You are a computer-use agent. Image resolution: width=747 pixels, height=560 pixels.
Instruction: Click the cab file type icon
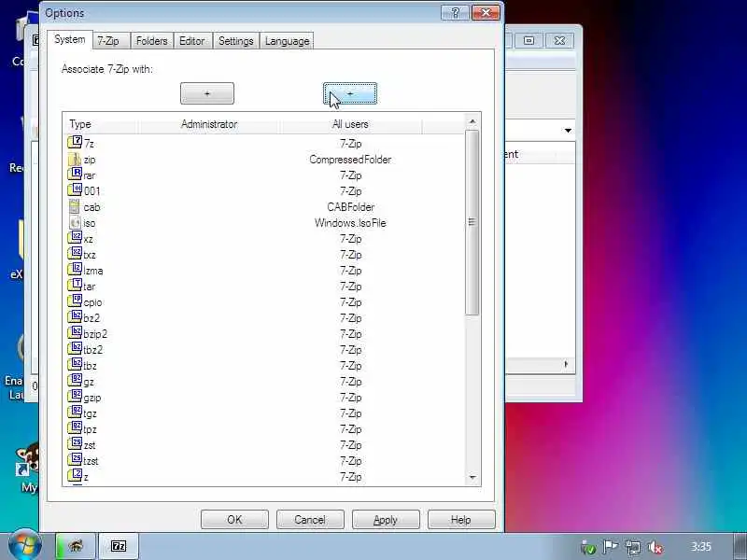(x=75, y=206)
